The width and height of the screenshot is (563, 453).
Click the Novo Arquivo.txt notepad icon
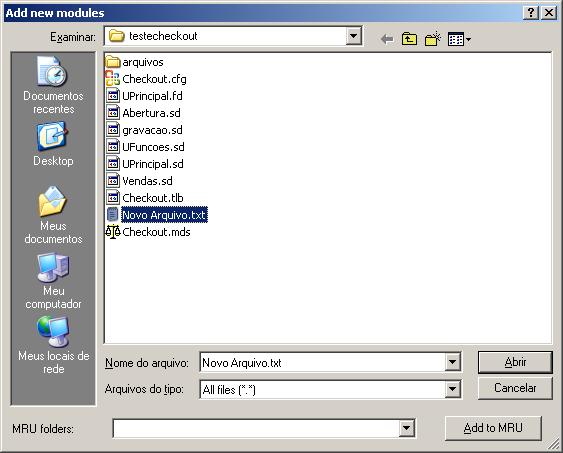point(113,215)
